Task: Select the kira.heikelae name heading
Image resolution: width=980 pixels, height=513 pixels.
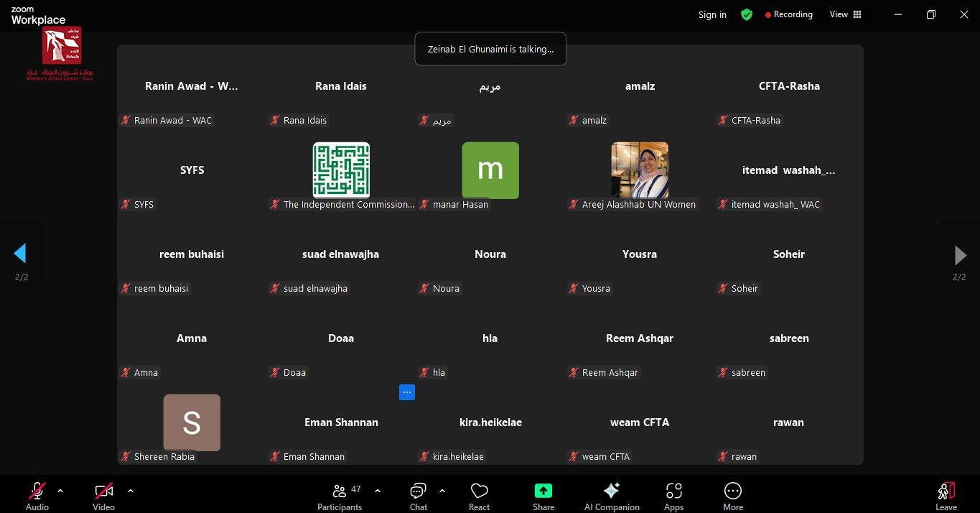Action: [490, 422]
